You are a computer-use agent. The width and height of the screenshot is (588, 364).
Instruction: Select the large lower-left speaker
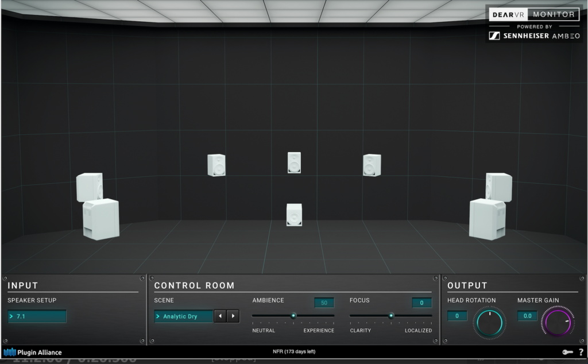pos(101,219)
